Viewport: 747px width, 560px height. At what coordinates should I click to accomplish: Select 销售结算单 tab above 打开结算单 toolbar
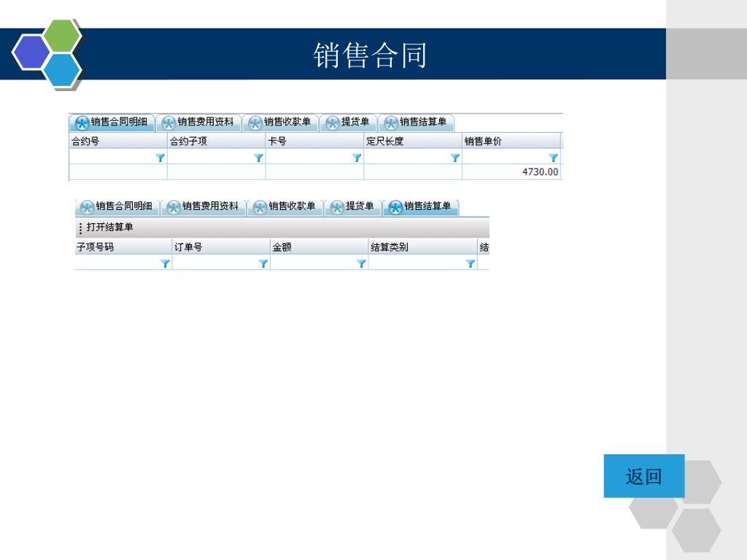click(421, 206)
